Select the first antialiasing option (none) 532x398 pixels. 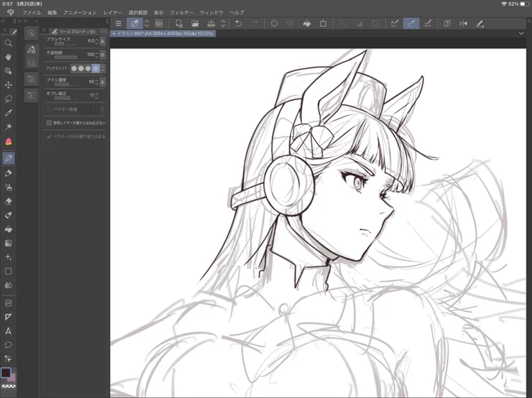tap(74, 69)
